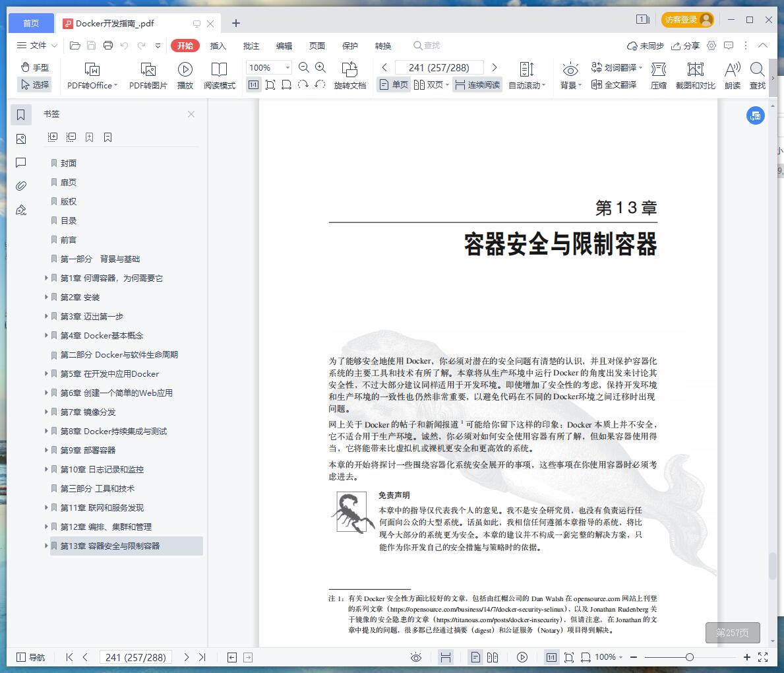Activate the Select tool
This screenshot has height=673, width=784.
34,84
